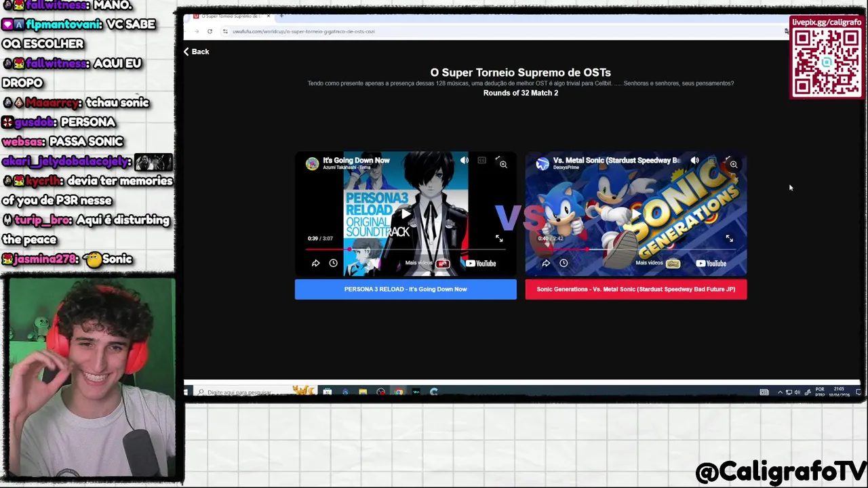Click browser forward arrow
The height and width of the screenshot is (488, 868).
pos(197,31)
